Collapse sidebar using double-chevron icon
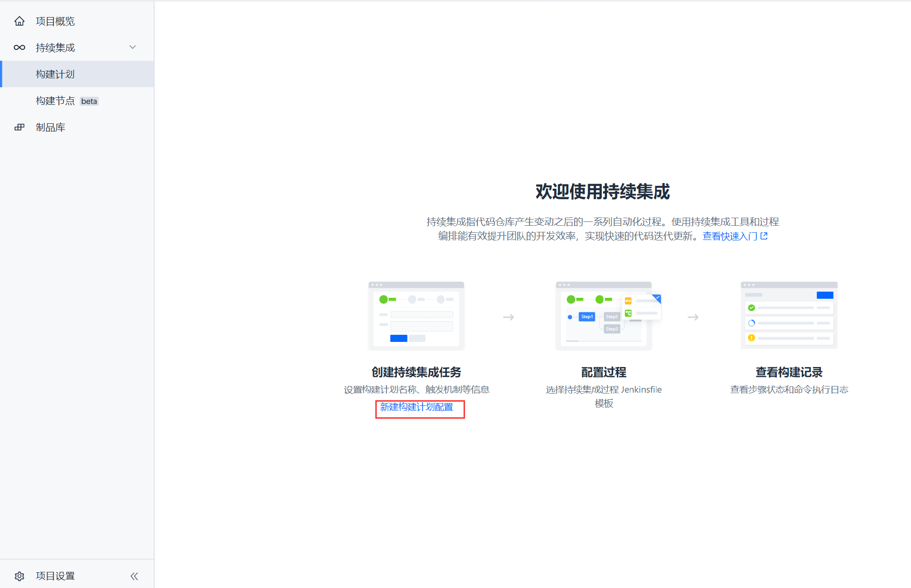911x588 pixels. (x=134, y=576)
